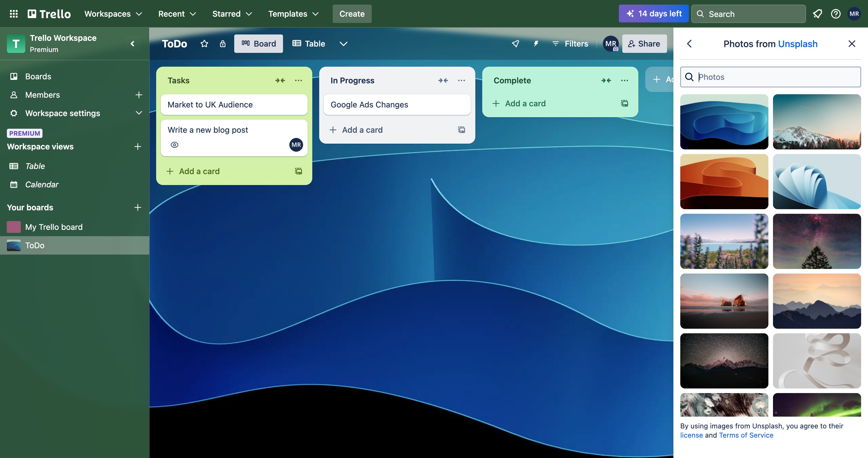The image size is (868, 458).
Task: Click the Trello logo home link
Action: pos(49,14)
